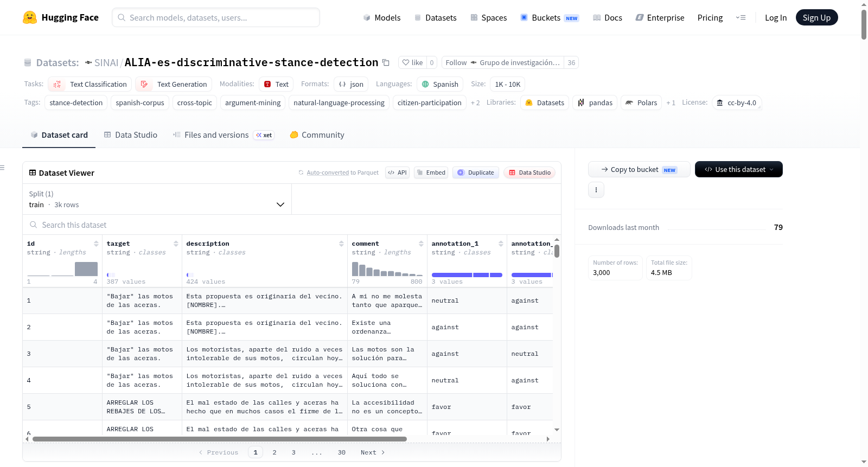Click the argument-mining tag
The height and width of the screenshot is (467, 868).
(x=253, y=103)
